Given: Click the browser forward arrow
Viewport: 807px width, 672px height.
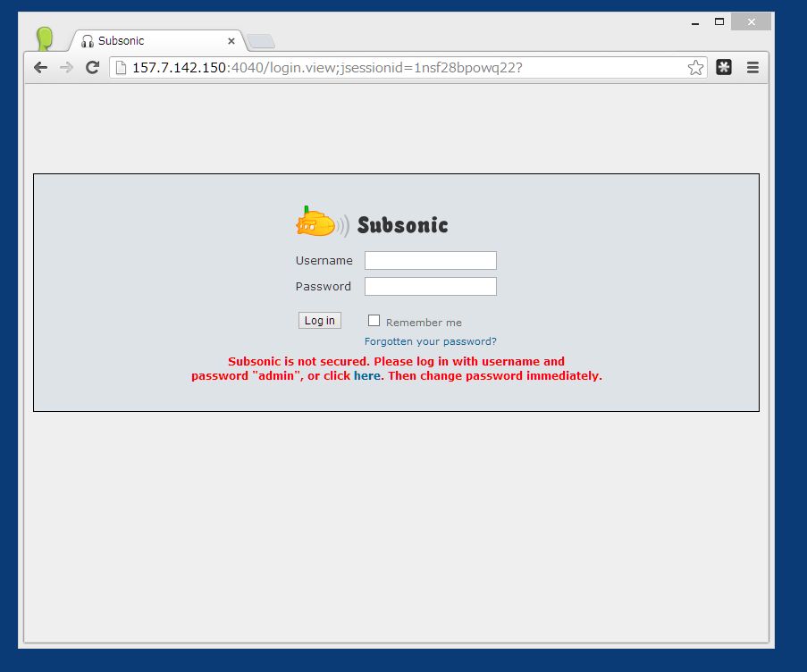Looking at the screenshot, I should click(66, 67).
